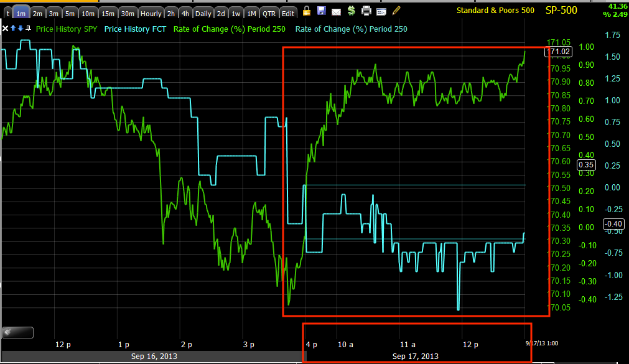Click the -0.40 cyan value marker
Screen dimensions: 629x364
613,224
